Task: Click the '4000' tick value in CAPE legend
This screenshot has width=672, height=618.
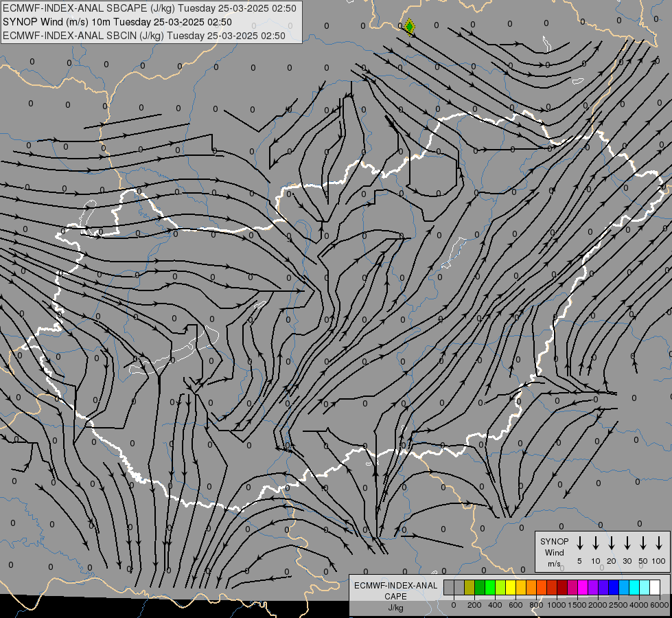Action: coord(639,605)
